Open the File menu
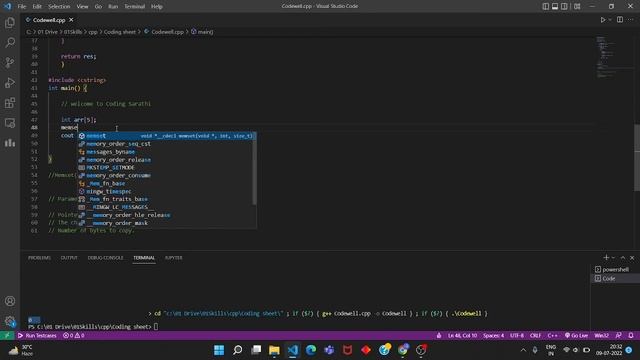 [x=22, y=7]
